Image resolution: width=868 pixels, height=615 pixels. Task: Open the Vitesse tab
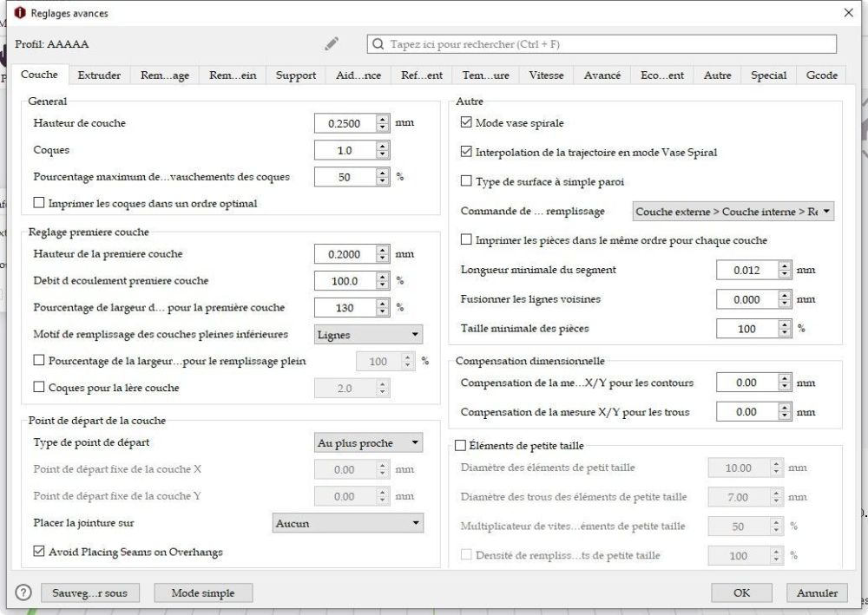(546, 75)
